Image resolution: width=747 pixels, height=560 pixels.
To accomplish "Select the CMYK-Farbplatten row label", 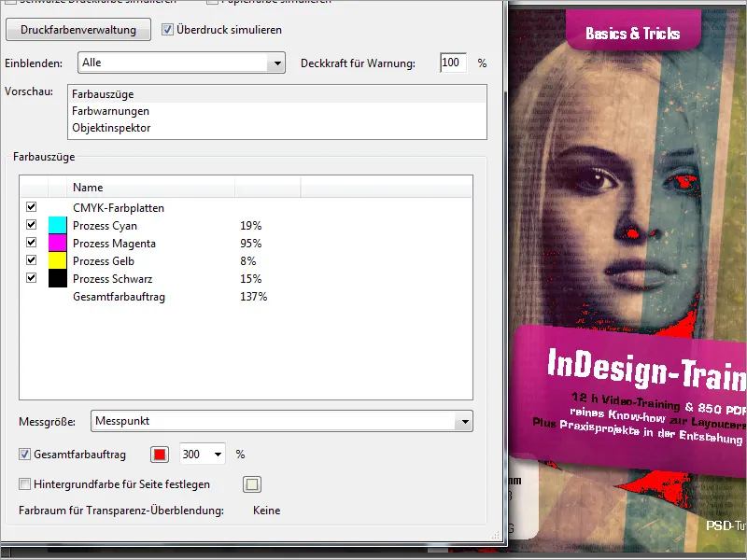I will coord(119,208).
